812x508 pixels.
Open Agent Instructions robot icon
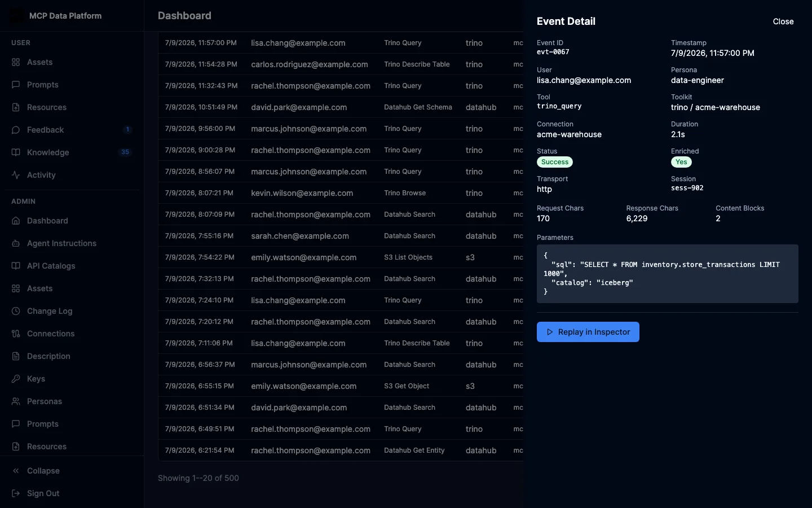tap(16, 243)
